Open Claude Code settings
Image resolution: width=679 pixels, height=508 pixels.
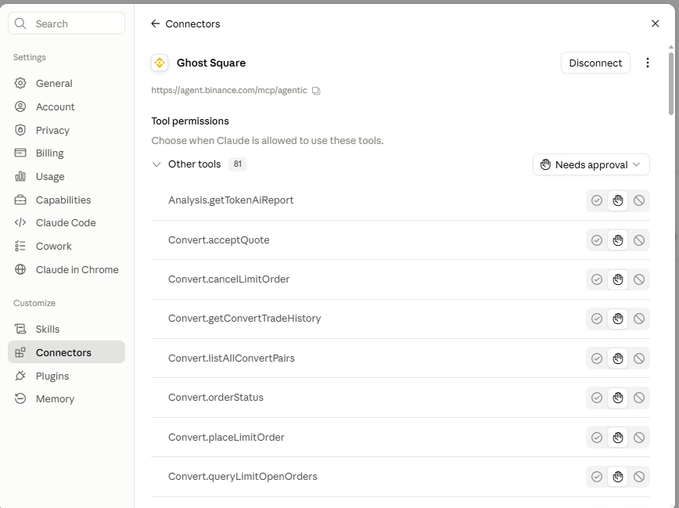point(66,223)
